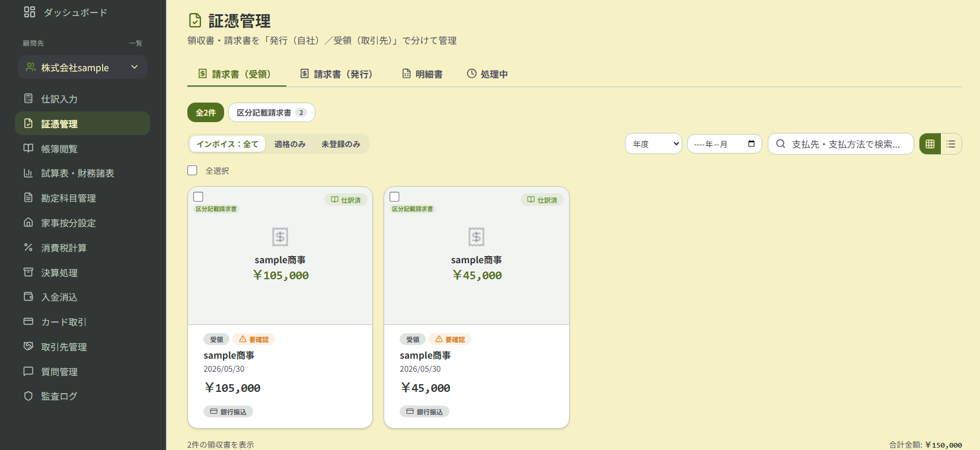Image resolution: width=980 pixels, height=450 pixels.
Task: Click the 受領 tag on the ¥105,000 card
Action: point(216,339)
